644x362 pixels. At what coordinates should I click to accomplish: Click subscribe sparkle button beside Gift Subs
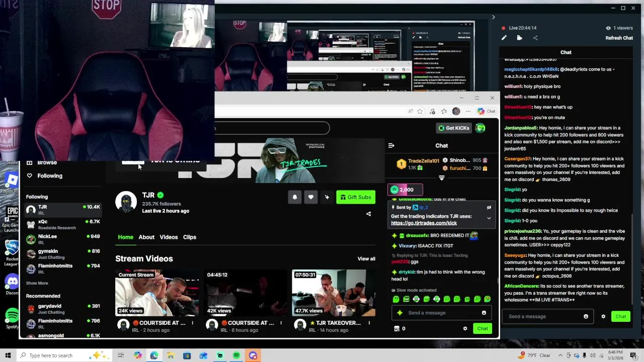327,197
